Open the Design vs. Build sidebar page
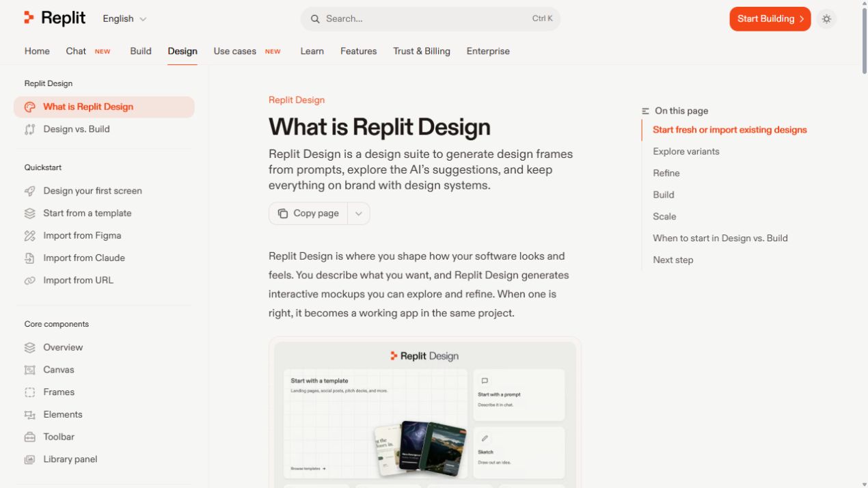Screen dimensions: 868x488 (104, 129)
